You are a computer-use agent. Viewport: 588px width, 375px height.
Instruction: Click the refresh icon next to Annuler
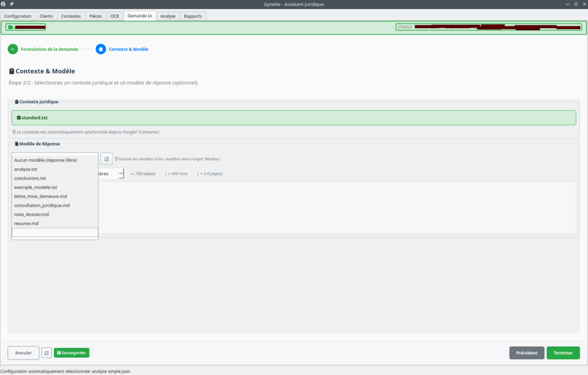(x=47, y=353)
